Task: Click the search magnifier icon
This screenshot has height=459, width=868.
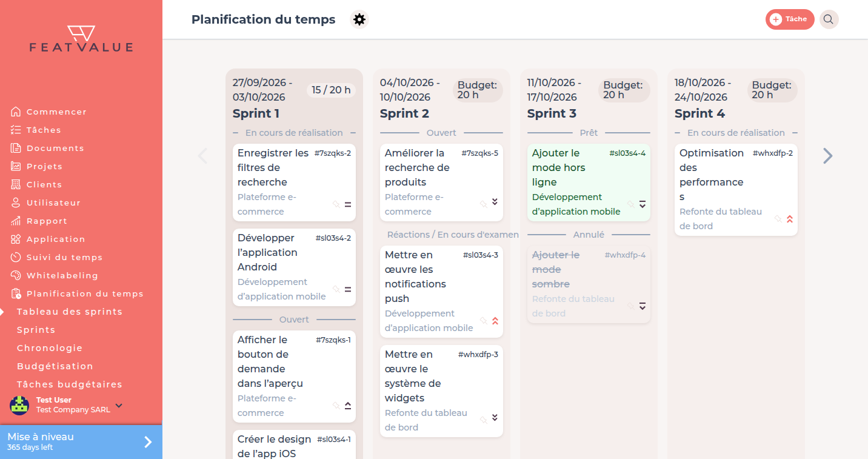Action: pos(829,19)
